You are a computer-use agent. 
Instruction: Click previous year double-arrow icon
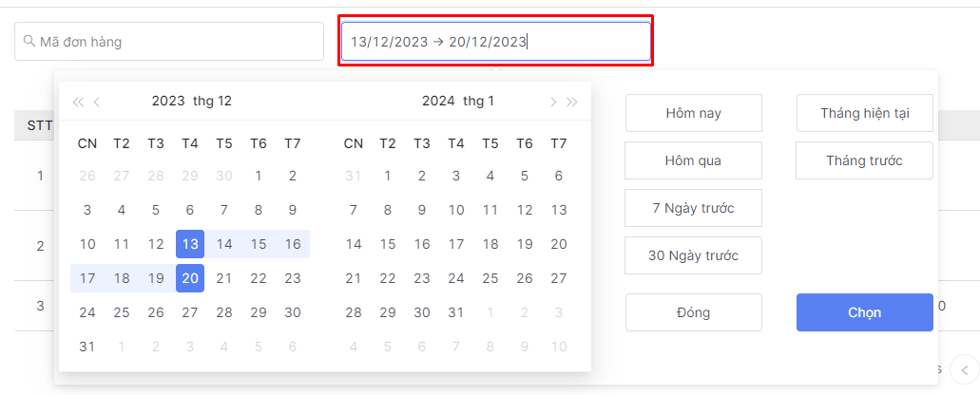click(78, 102)
